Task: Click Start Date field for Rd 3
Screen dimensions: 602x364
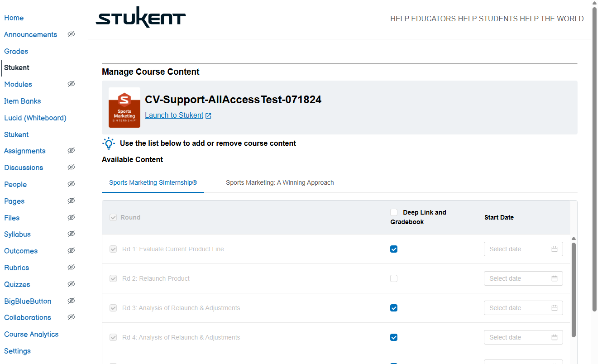Action: (523, 308)
